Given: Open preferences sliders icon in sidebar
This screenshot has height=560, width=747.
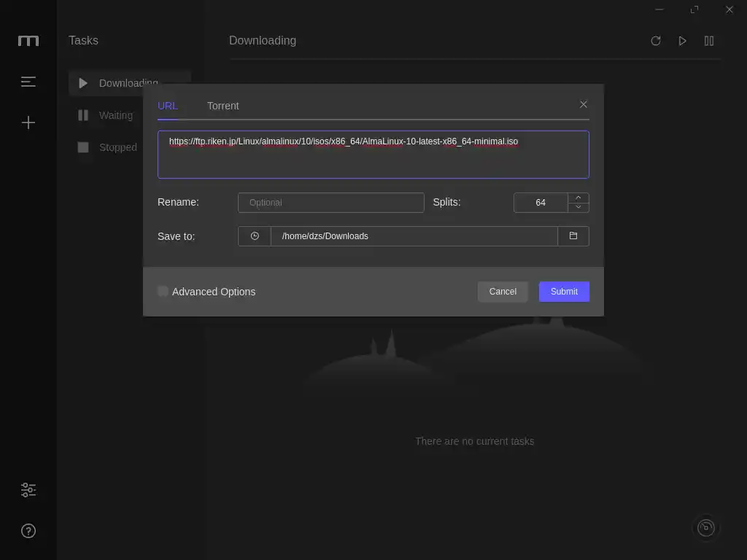Looking at the screenshot, I should point(28,489).
